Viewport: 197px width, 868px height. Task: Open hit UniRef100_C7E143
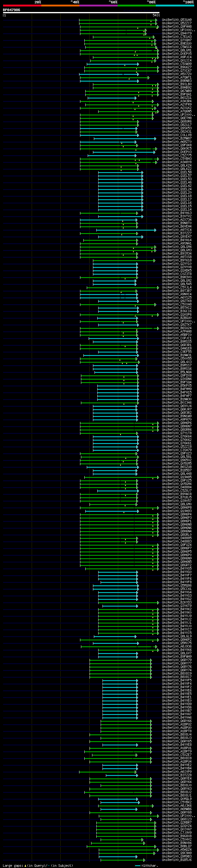click(177, 37)
